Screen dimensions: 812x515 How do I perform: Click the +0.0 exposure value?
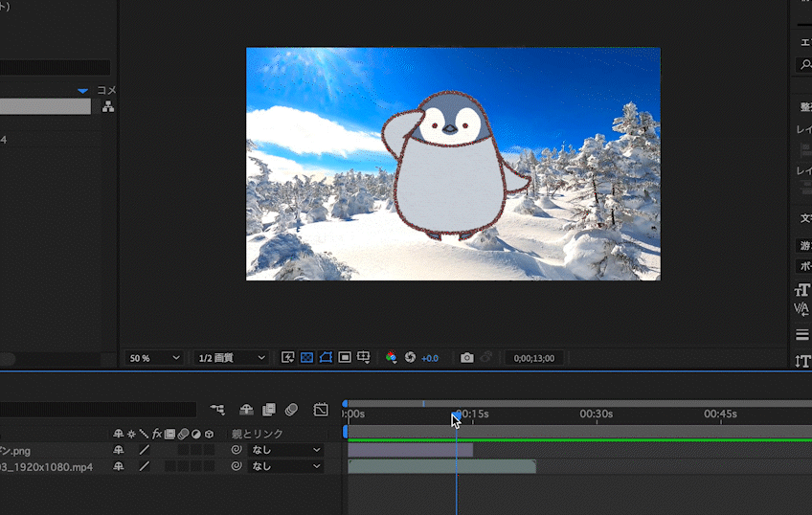point(430,358)
